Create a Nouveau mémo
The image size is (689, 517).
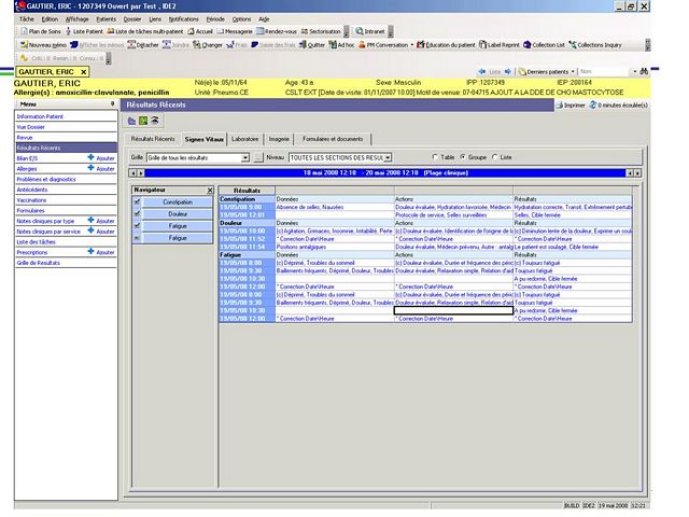click(44, 45)
